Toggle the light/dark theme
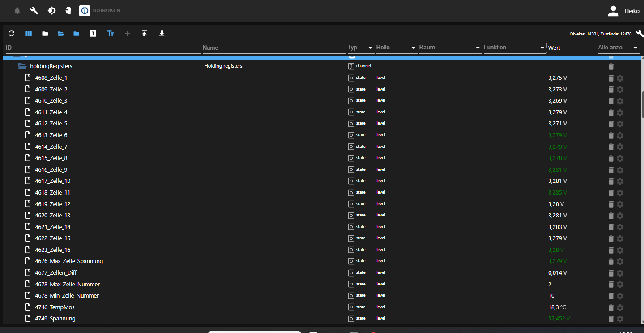 point(51,10)
